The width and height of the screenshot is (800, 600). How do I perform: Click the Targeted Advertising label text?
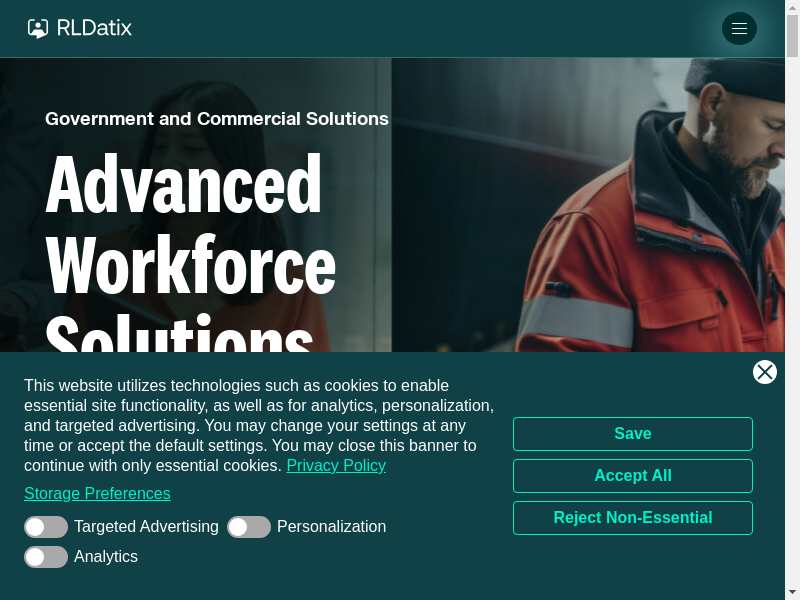click(x=146, y=527)
